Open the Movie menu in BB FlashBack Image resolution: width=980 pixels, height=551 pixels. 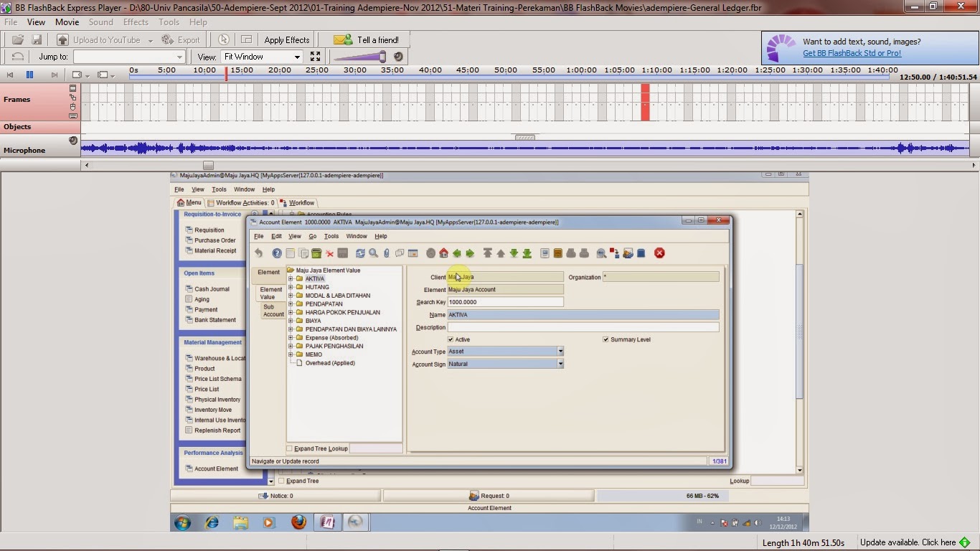tap(67, 22)
